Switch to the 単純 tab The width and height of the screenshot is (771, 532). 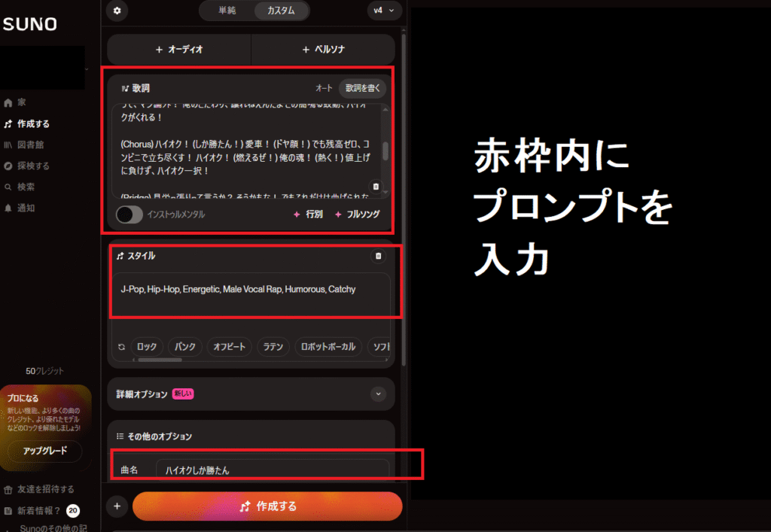pyautogui.click(x=227, y=11)
